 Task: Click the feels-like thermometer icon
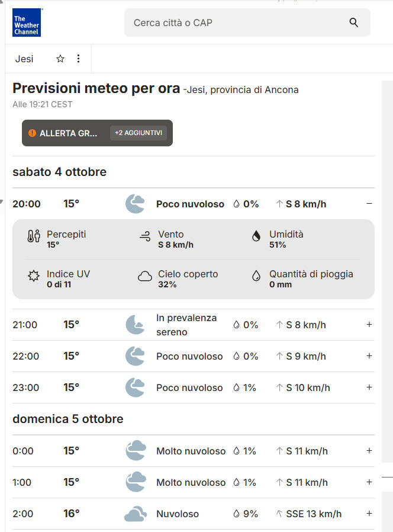[33, 236]
